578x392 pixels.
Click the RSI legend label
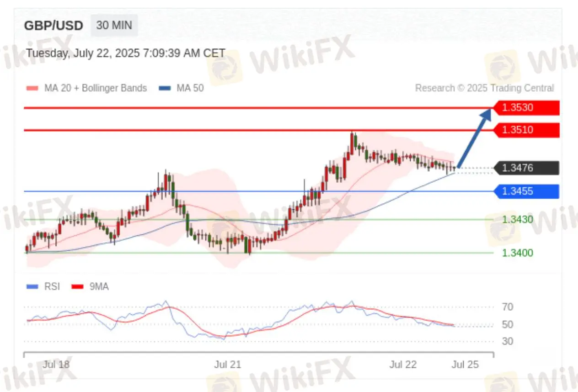point(52,287)
